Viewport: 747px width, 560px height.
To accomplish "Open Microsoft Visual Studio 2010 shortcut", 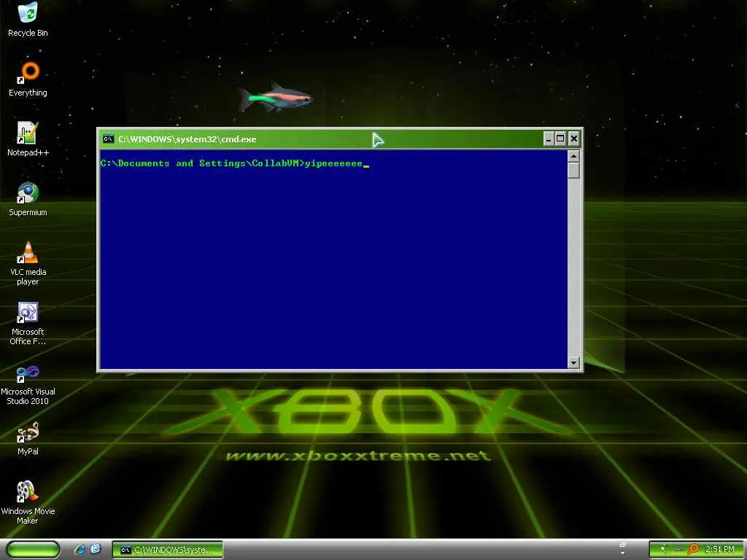I will (28, 384).
